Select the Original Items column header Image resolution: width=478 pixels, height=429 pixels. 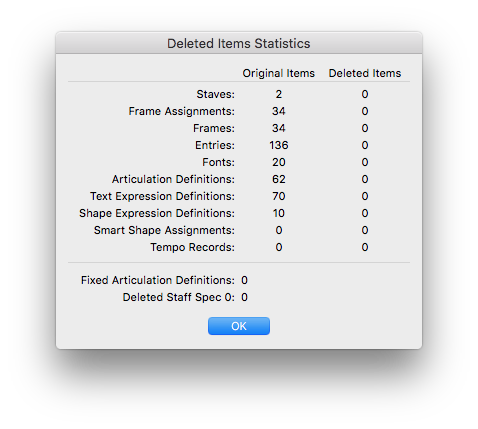click(278, 73)
